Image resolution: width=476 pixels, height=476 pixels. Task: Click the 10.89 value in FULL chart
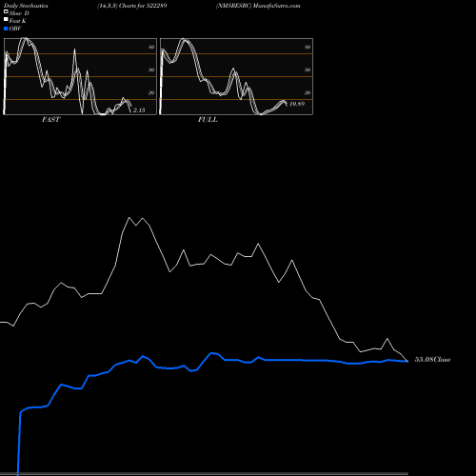(297, 104)
